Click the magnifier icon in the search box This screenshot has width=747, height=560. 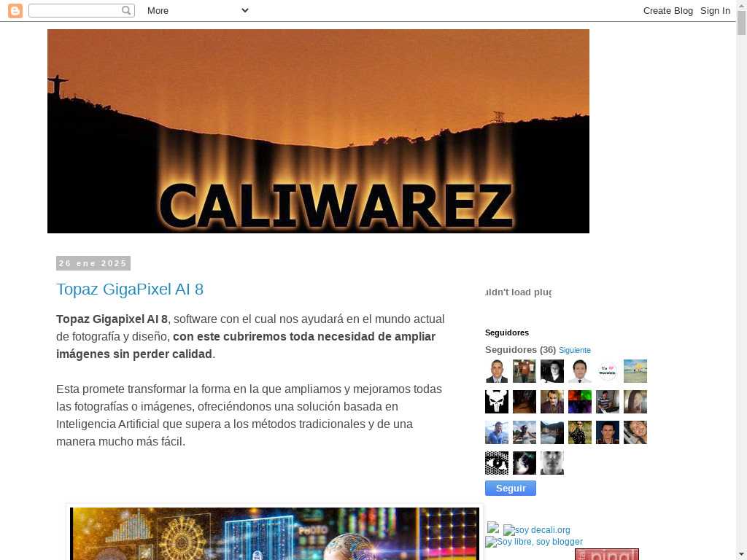[x=125, y=10]
